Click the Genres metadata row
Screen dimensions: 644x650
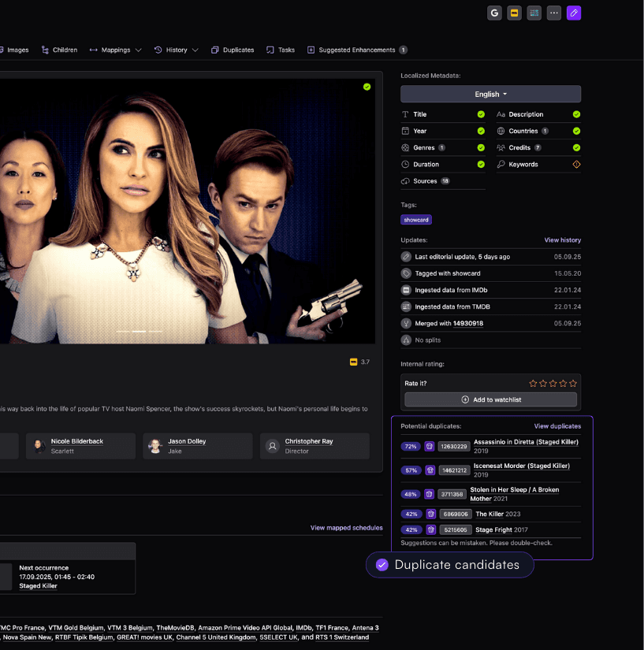[443, 147]
